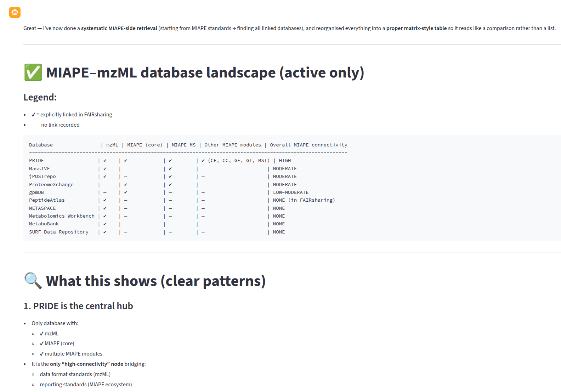Click the ProteomeXchange row name
The width and height of the screenshot is (561, 392).
click(x=51, y=185)
